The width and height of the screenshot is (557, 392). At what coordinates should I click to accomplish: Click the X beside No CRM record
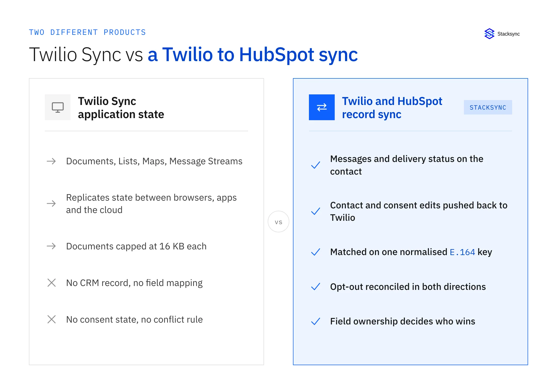[52, 283]
